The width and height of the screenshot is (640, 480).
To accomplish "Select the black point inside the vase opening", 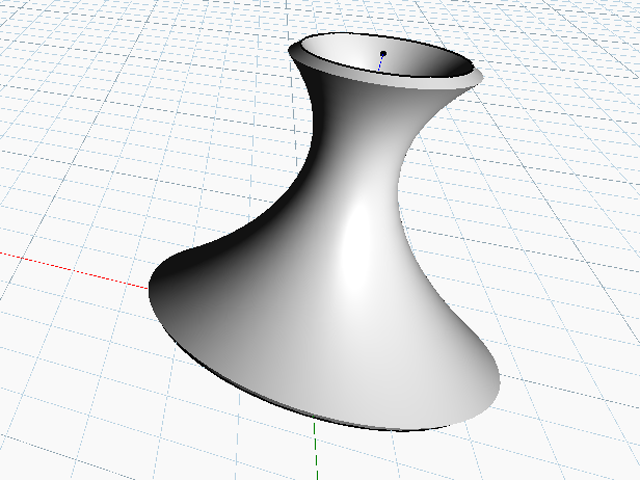I will point(383,53).
